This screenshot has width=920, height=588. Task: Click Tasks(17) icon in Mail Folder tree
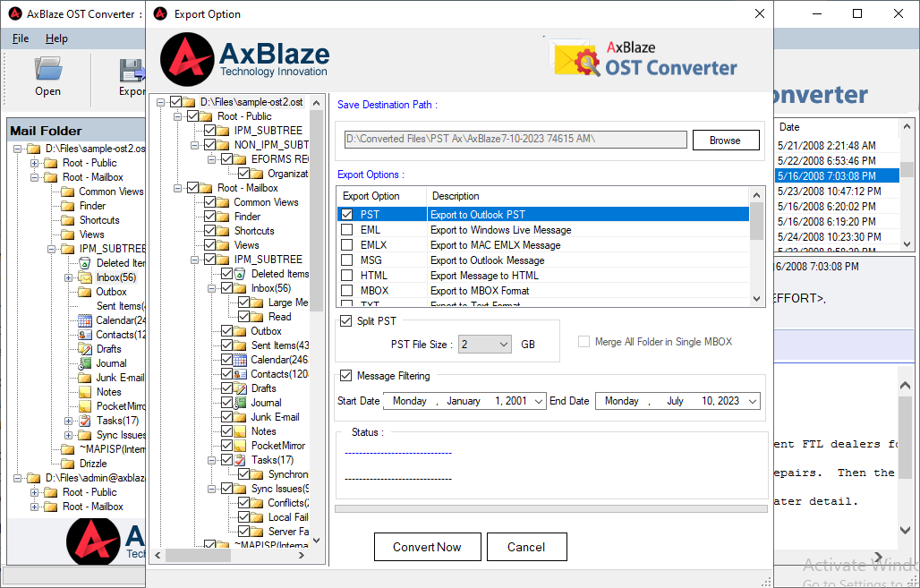85,421
